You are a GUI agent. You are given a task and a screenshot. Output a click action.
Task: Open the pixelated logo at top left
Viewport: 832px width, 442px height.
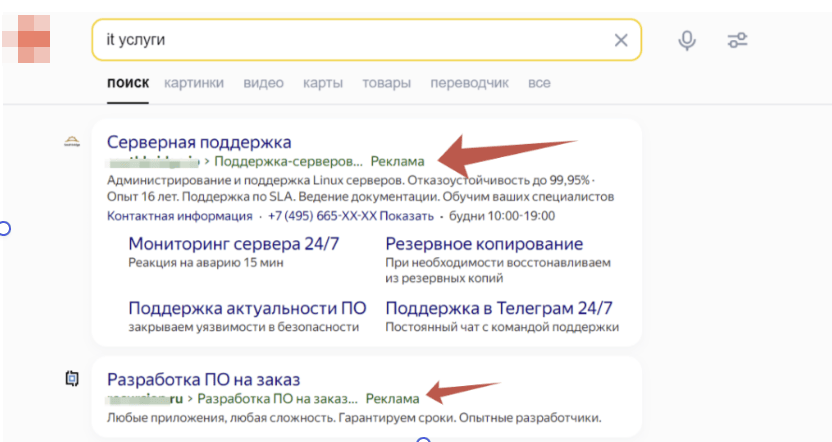point(27,39)
